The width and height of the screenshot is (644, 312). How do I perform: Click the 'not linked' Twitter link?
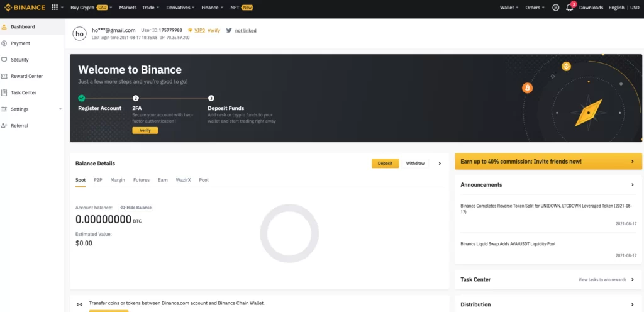[x=246, y=30]
